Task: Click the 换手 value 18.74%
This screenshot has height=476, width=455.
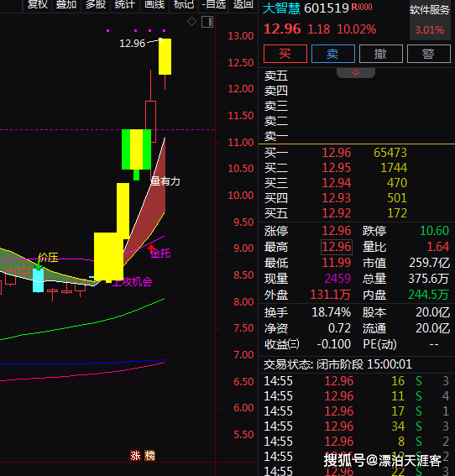Action: coord(331,312)
